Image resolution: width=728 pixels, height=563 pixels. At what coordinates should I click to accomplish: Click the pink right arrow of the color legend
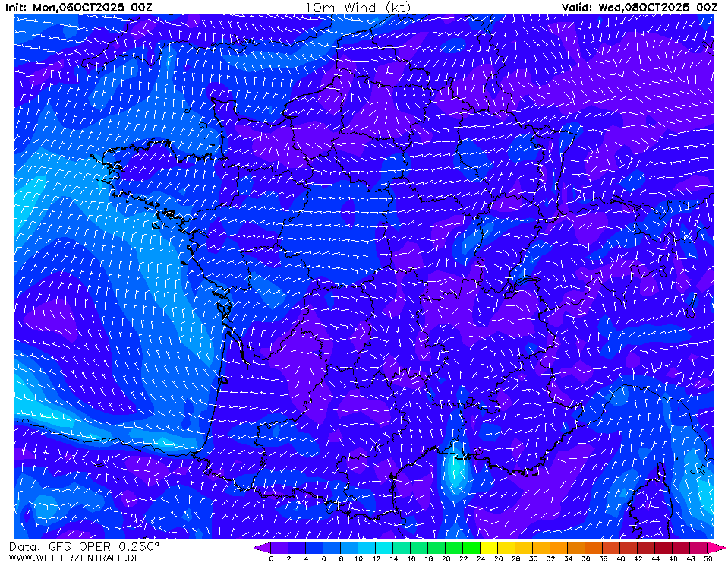717,547
